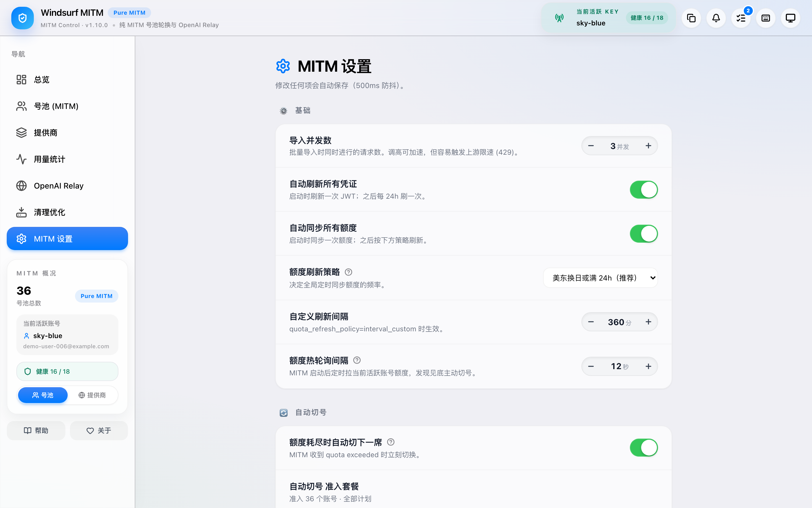Click the 3 并发 value field
The image size is (812, 508).
[619, 146]
